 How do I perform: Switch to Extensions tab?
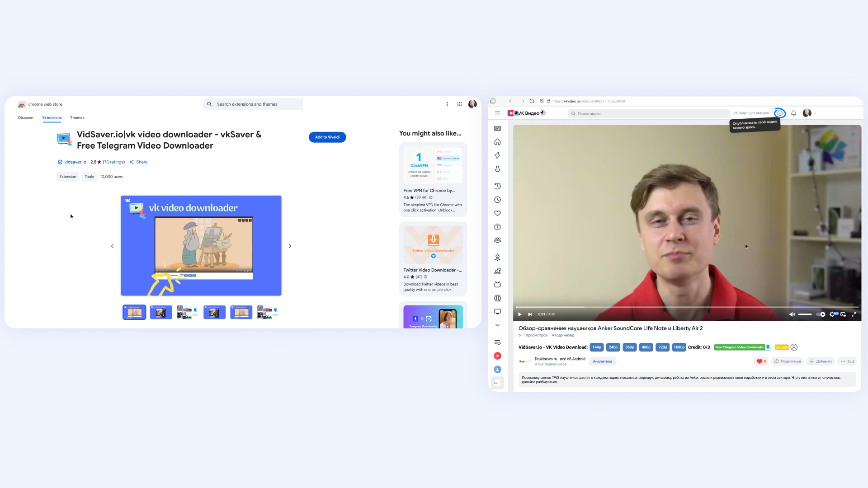click(x=52, y=118)
